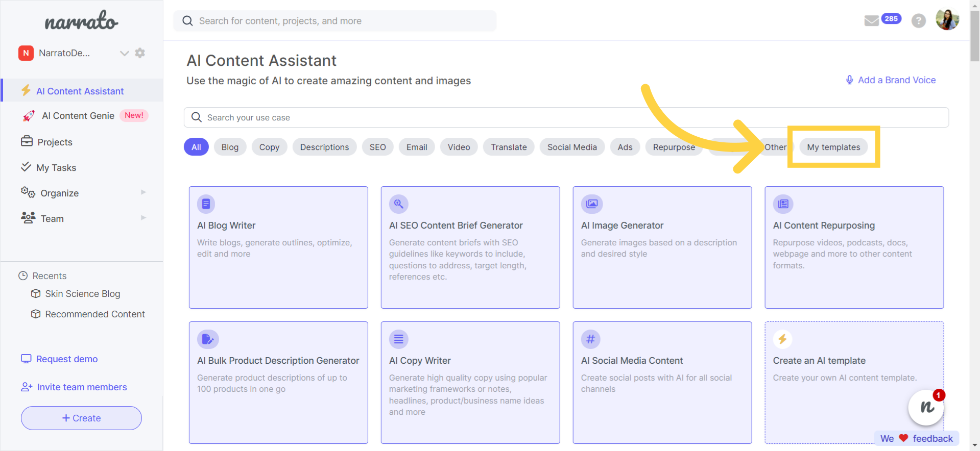The height and width of the screenshot is (451, 980).
Task: Click the AI Social Media hashtag icon
Action: [x=591, y=339]
